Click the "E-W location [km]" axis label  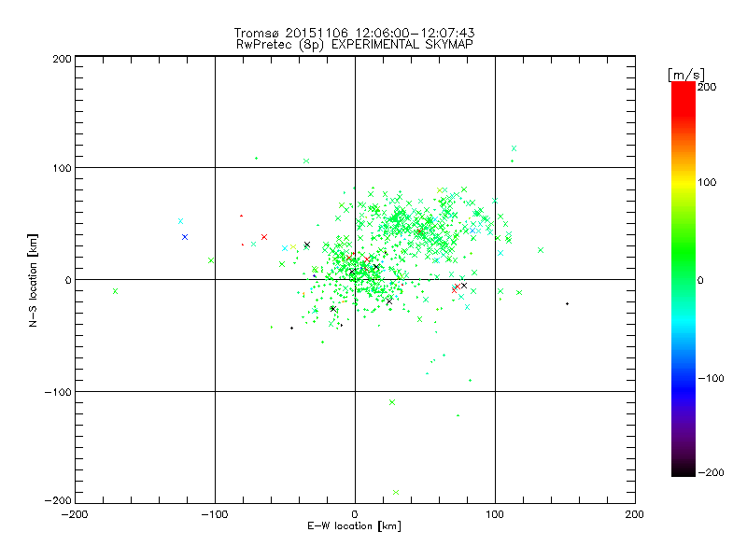[x=354, y=526]
